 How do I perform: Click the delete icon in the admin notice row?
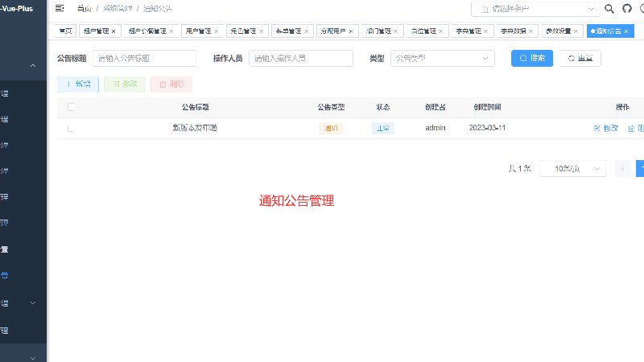point(631,129)
